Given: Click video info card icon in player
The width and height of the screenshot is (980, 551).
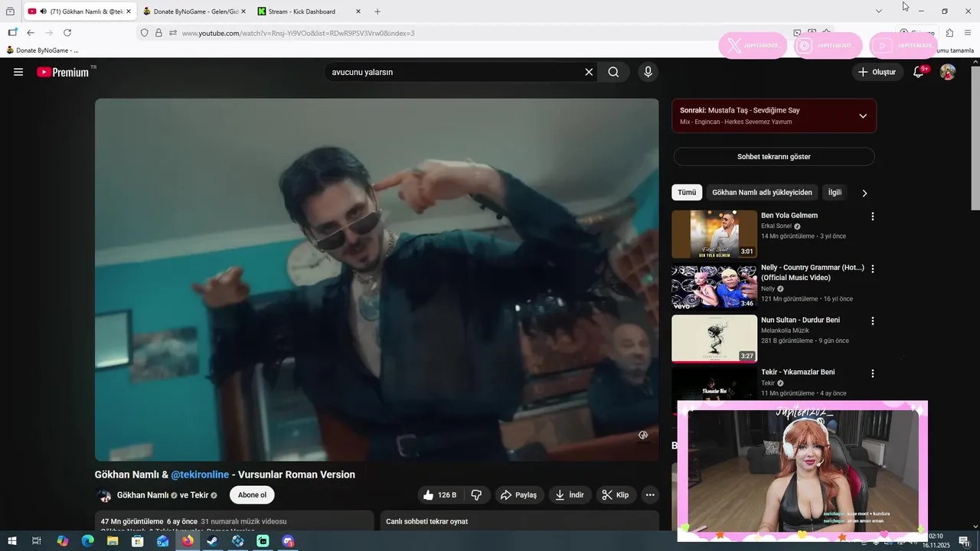Looking at the screenshot, I should coord(643,435).
